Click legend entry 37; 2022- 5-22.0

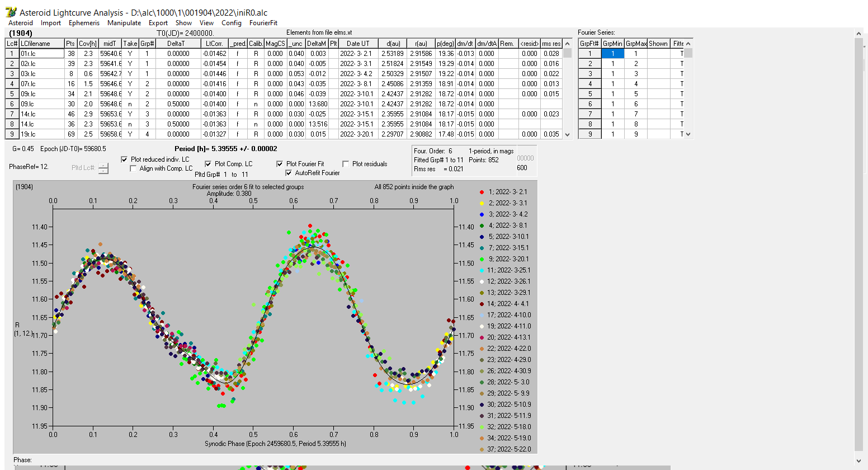(x=505, y=449)
